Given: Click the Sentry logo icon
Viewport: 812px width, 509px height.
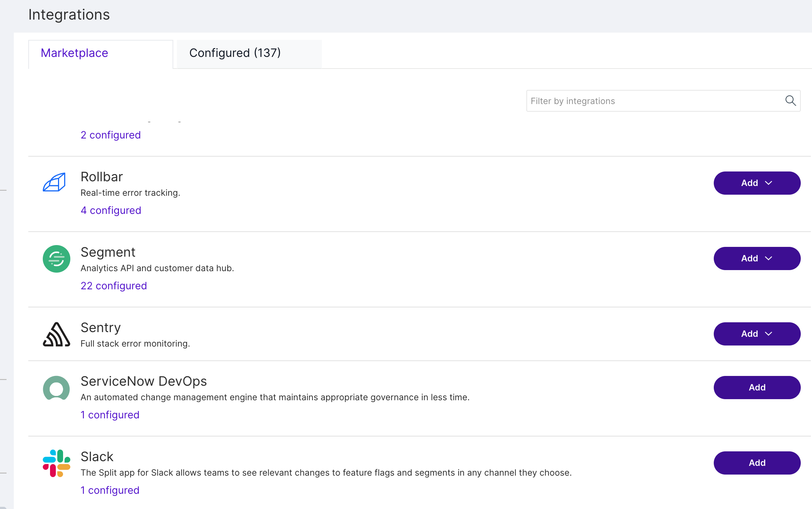Looking at the screenshot, I should 57,334.
